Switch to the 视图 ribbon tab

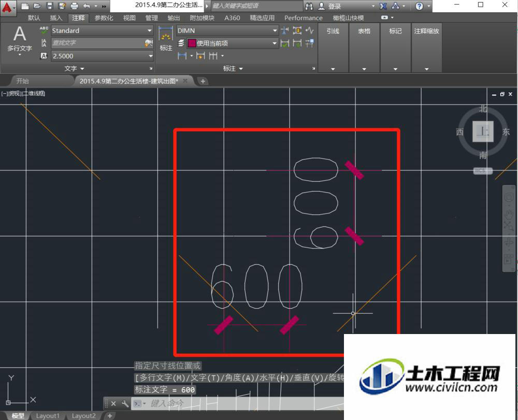[129, 18]
